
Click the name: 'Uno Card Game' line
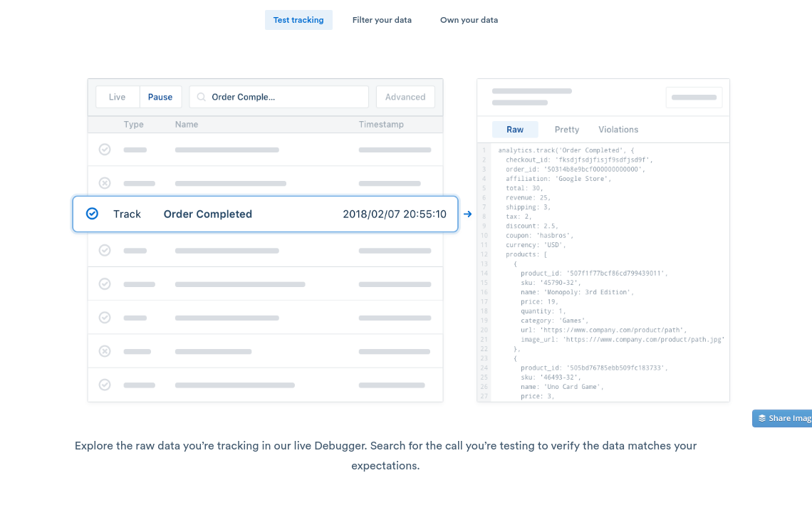(x=562, y=387)
